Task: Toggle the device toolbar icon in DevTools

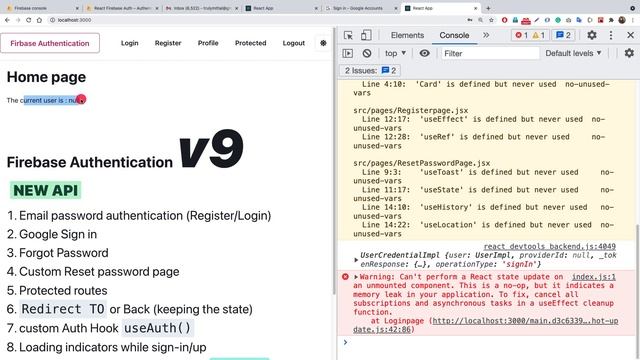Action: tap(366, 35)
